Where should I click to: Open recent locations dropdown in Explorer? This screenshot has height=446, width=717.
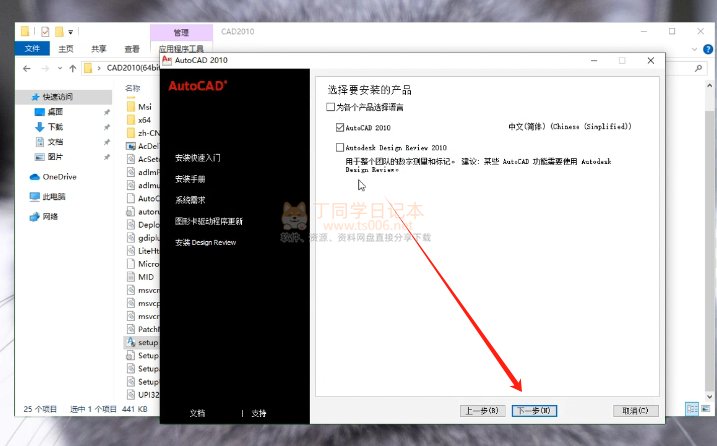60,68
